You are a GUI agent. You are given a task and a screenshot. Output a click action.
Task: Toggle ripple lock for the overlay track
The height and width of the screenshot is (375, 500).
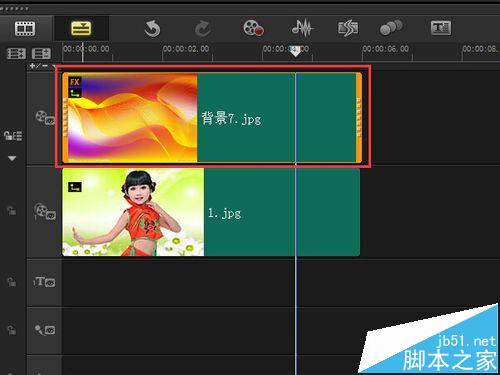(12, 211)
